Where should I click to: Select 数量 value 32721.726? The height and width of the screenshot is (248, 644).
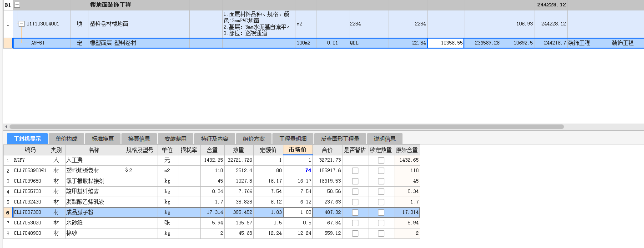240,160
